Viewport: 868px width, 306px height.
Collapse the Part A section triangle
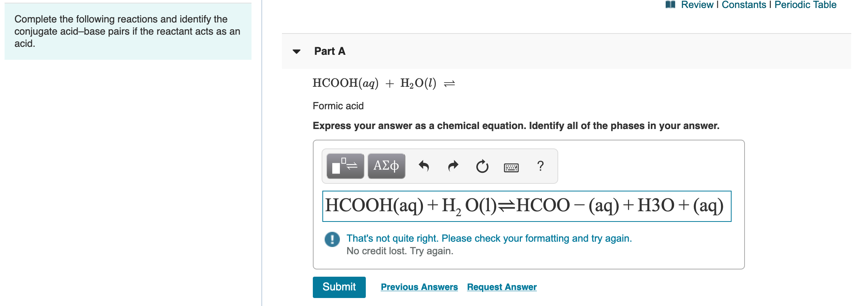[x=296, y=52]
